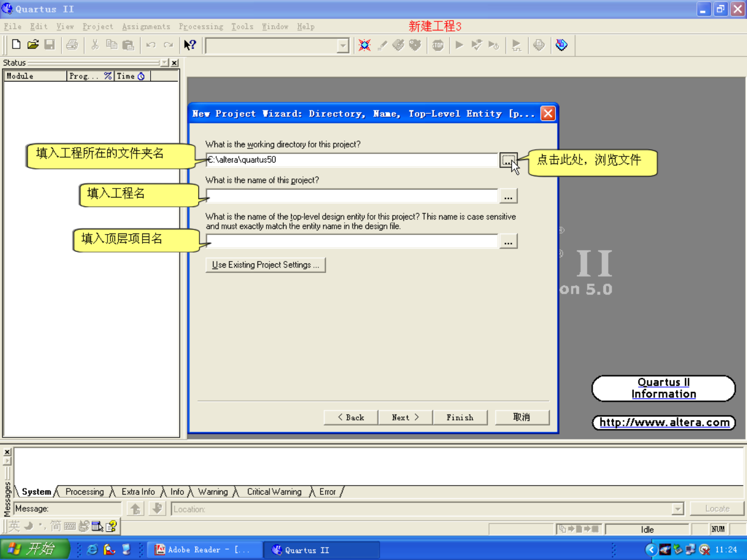Open the Processing menu
Image resolution: width=747 pixels, height=560 pixels.
click(x=201, y=26)
